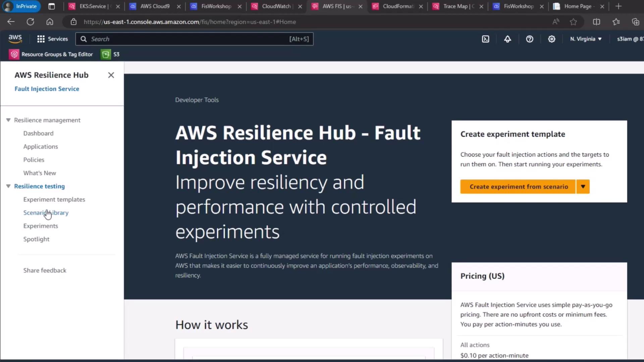
Task: Open AWS CloudShell terminal icon
Action: (485, 39)
